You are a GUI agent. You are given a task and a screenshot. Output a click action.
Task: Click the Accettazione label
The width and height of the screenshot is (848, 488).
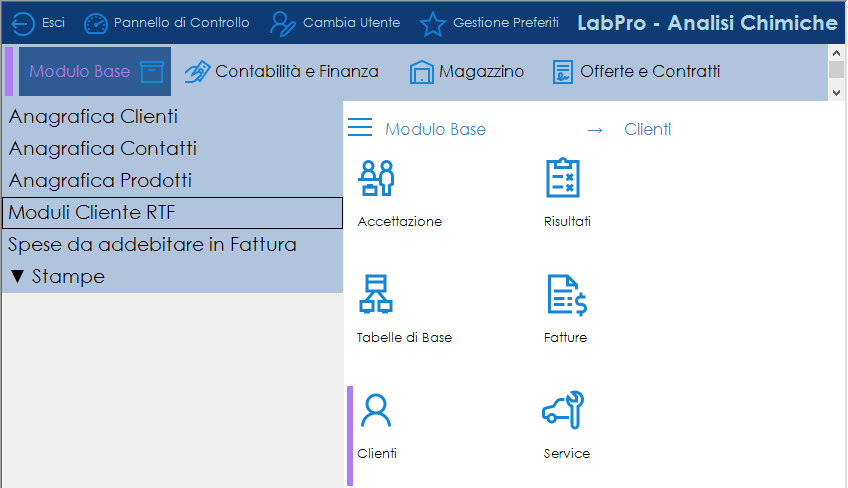point(400,221)
